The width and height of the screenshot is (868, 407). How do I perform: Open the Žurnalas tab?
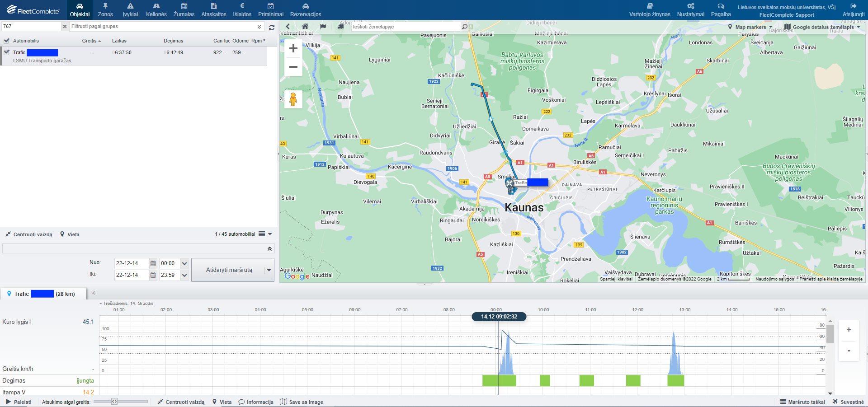184,10
